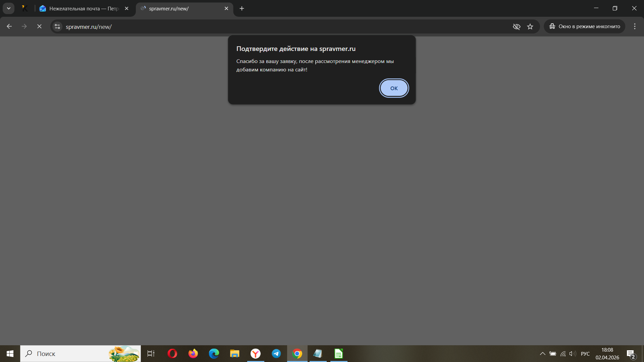
Task: Close the Нежелательная почта tab
Action: tap(126, 8)
